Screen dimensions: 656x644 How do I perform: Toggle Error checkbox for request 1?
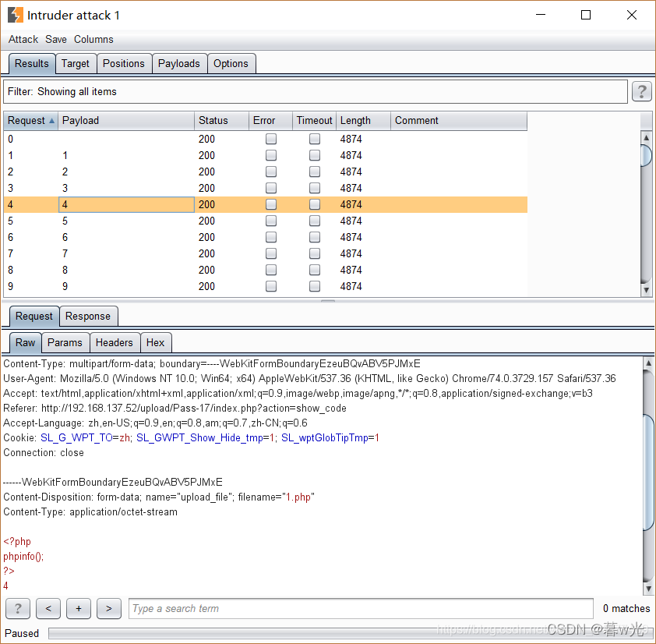coord(271,155)
